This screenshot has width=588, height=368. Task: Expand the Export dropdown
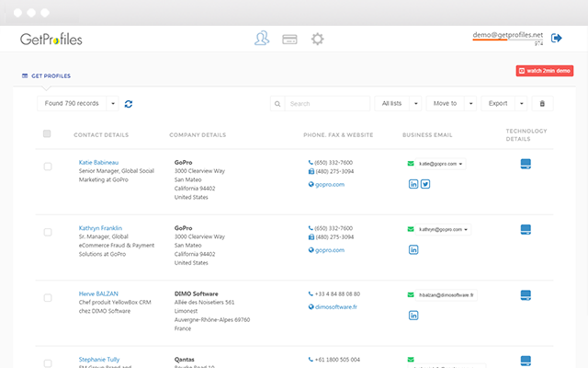[x=504, y=104]
